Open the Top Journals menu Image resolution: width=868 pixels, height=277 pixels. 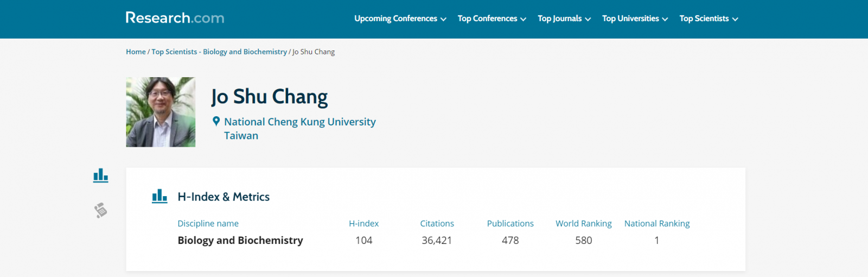point(559,18)
